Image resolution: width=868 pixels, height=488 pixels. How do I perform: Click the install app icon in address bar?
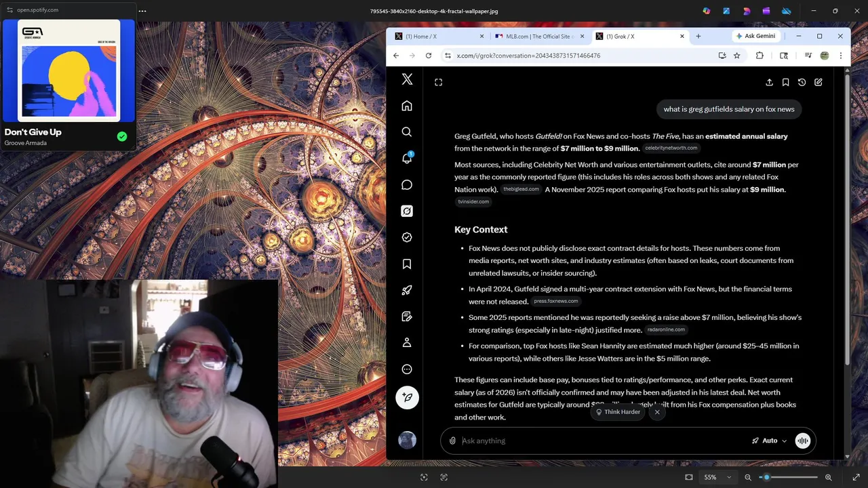pyautogui.click(x=722, y=56)
